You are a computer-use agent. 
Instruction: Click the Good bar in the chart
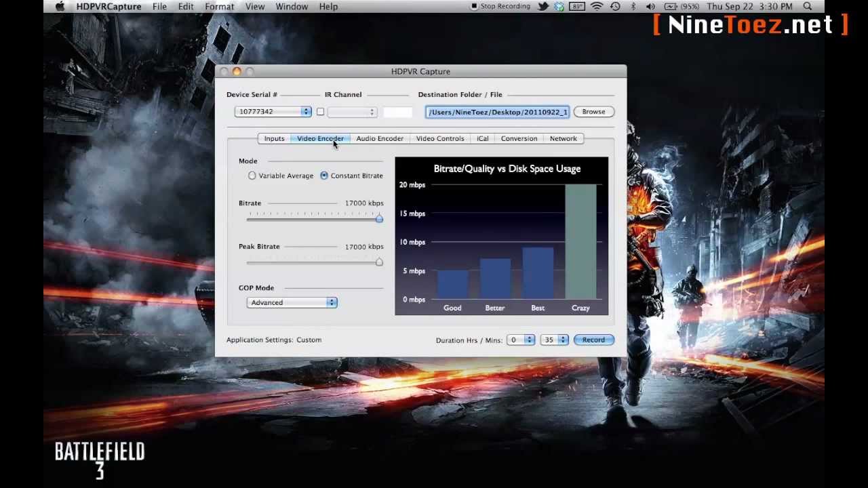pyautogui.click(x=452, y=285)
